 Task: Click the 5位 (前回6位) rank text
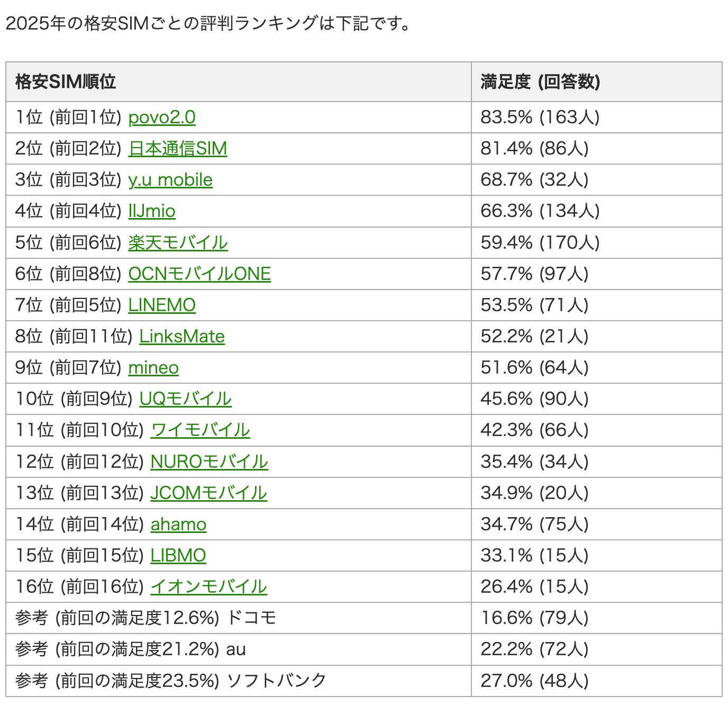point(69,242)
